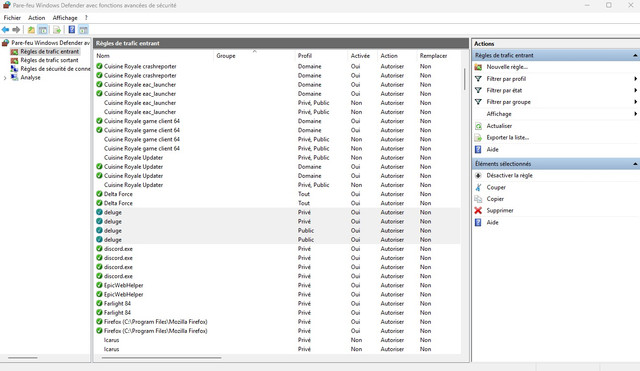This screenshot has width=640, height=371.
Task: Toggle the action pane toolbar icon
Action: pyautogui.click(x=83, y=29)
